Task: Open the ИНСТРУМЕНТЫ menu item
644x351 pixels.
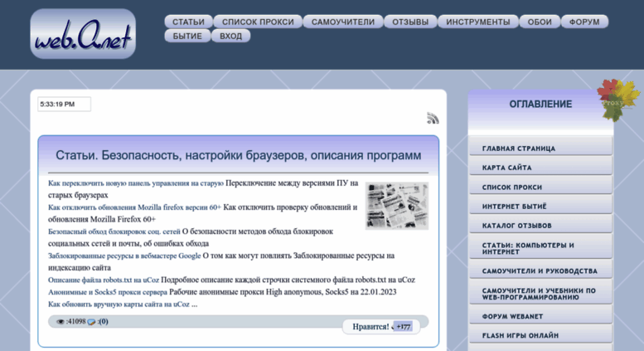Action: tap(478, 22)
